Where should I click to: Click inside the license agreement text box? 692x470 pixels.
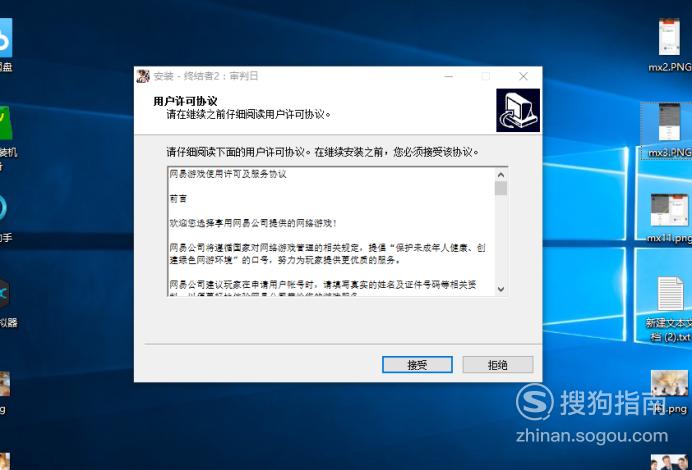(331, 232)
